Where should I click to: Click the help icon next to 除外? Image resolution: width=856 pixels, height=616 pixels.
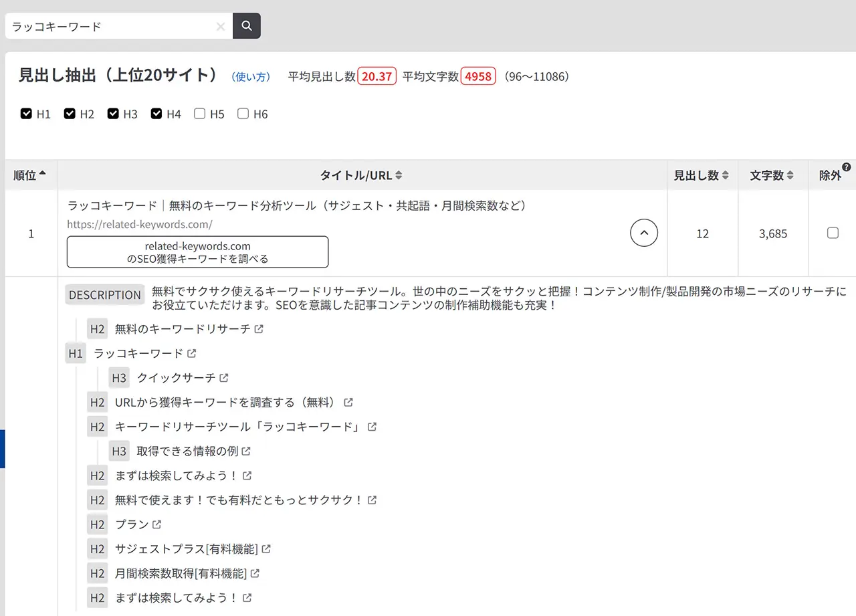tap(847, 167)
